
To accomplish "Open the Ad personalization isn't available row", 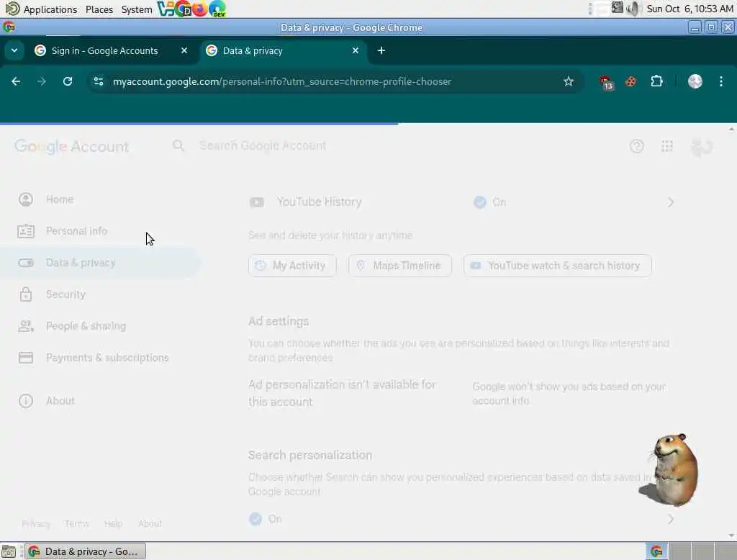I will [462, 394].
